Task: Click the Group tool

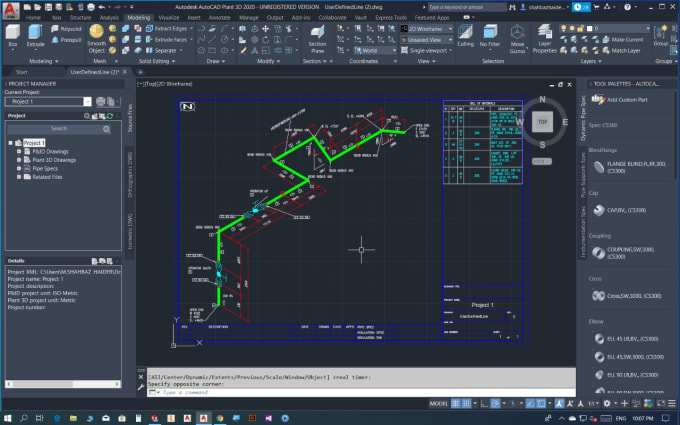Action: (661, 36)
